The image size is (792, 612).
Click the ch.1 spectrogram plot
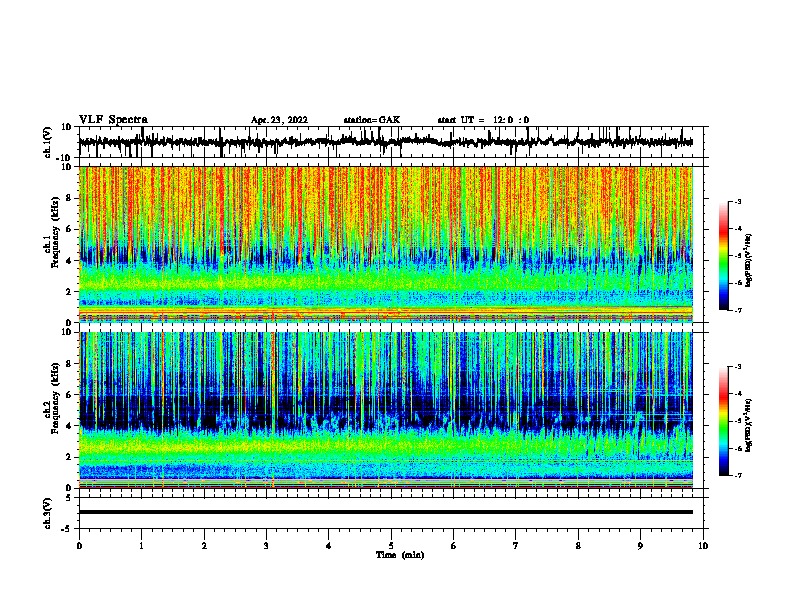[386, 244]
